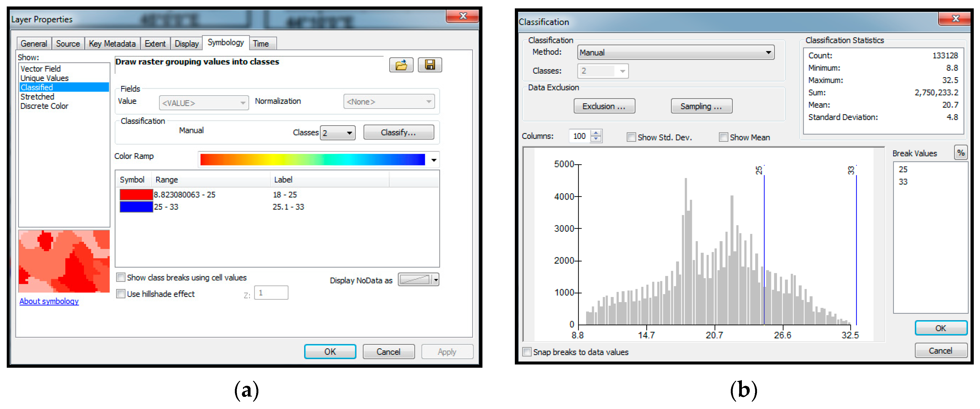This screenshot has width=980, height=409.
Task: Click the Display NoData color picker
Action: pyautogui.click(x=418, y=280)
